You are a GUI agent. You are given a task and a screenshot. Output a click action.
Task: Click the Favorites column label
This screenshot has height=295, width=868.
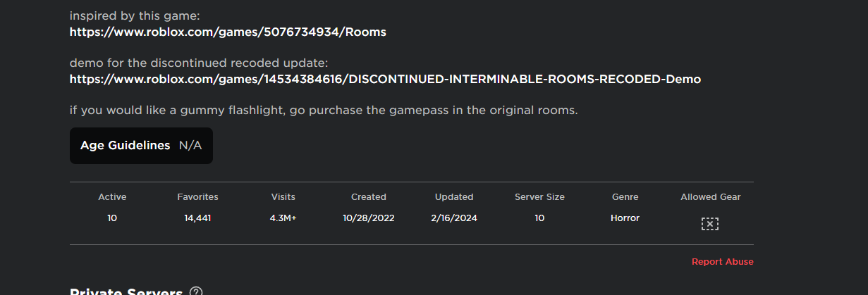pyautogui.click(x=197, y=197)
